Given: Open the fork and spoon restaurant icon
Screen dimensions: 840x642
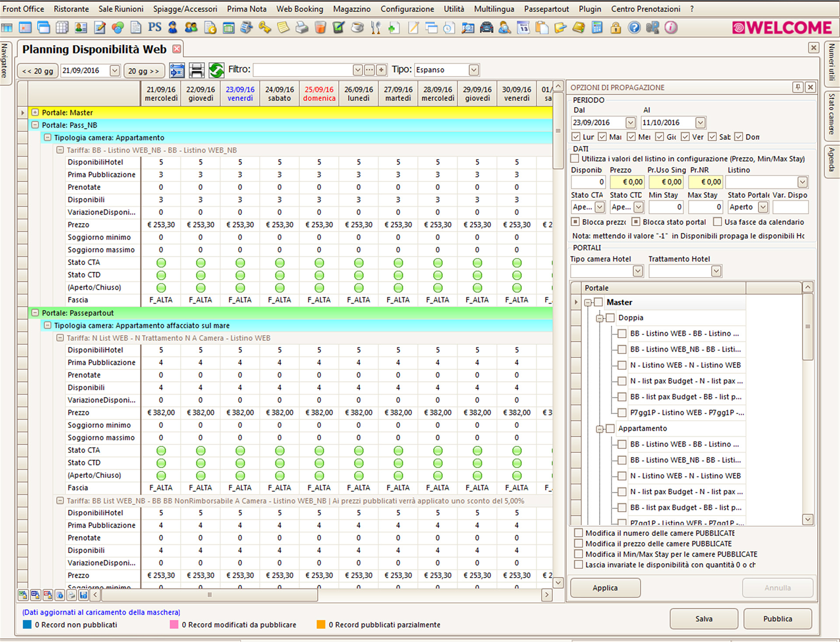Looking at the screenshot, I should [x=375, y=28].
